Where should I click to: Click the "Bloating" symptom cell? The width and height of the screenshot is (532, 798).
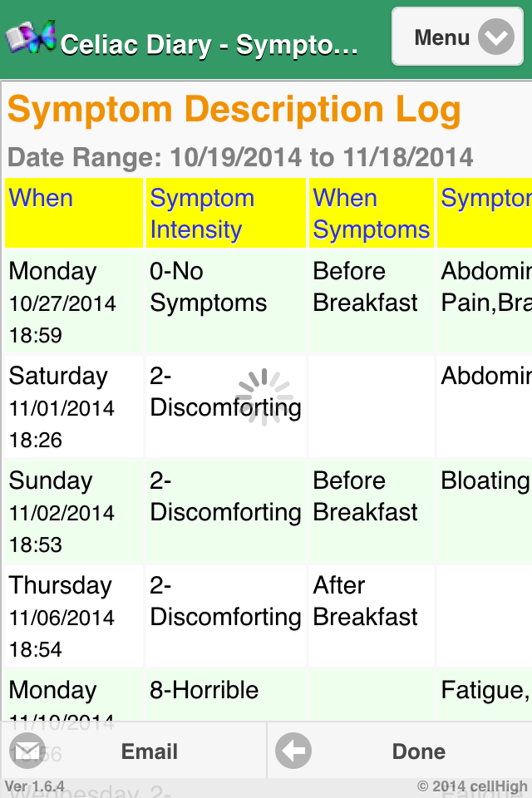click(485, 480)
